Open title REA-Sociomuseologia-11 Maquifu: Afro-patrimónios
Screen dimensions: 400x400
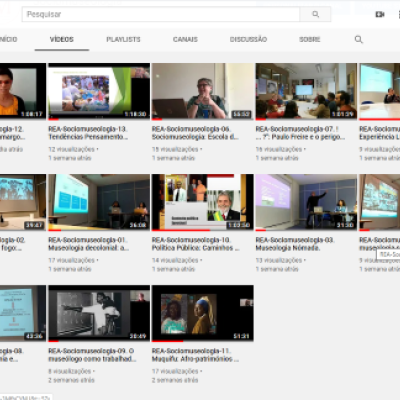tap(195, 355)
